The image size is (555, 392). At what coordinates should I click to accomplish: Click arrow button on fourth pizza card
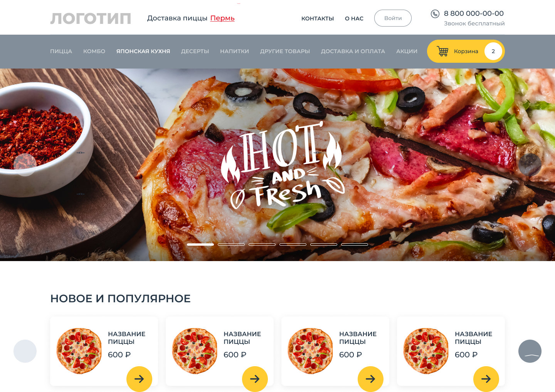[x=486, y=379]
